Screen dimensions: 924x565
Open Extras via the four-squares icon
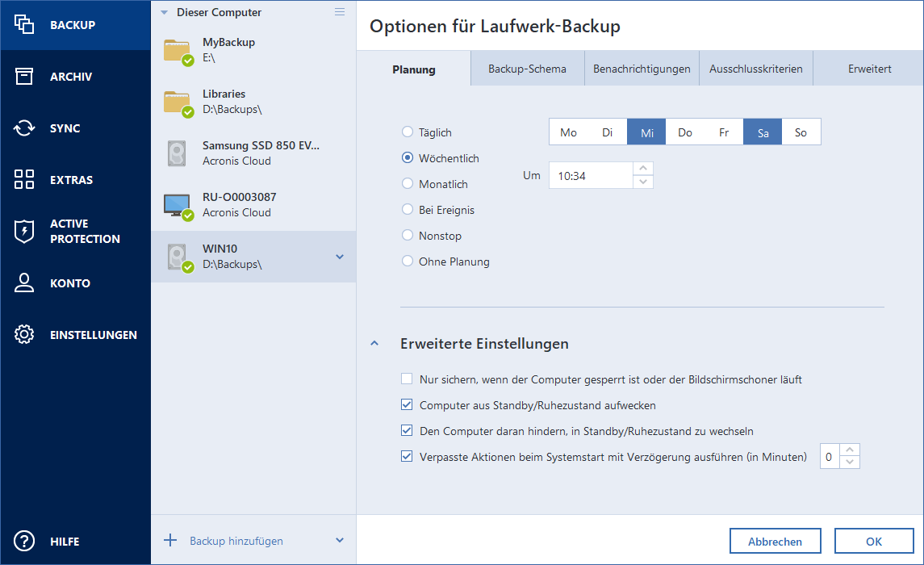coord(24,180)
